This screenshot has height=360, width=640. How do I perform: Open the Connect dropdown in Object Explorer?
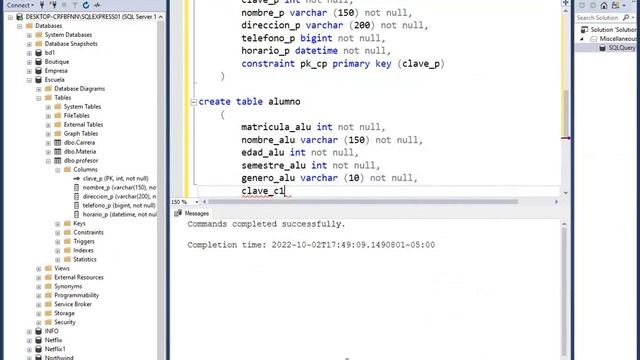tap(20, 5)
